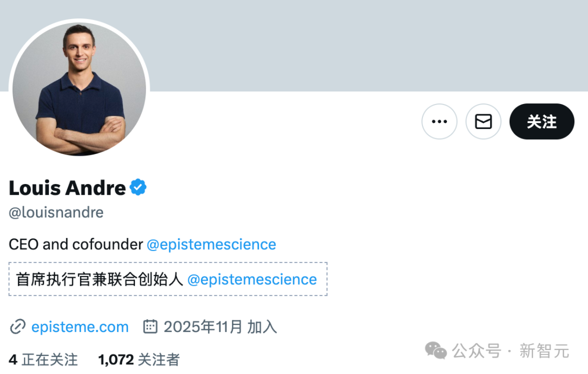The width and height of the screenshot is (588, 374).
Task: Select the translated bio box
Action: click(167, 279)
